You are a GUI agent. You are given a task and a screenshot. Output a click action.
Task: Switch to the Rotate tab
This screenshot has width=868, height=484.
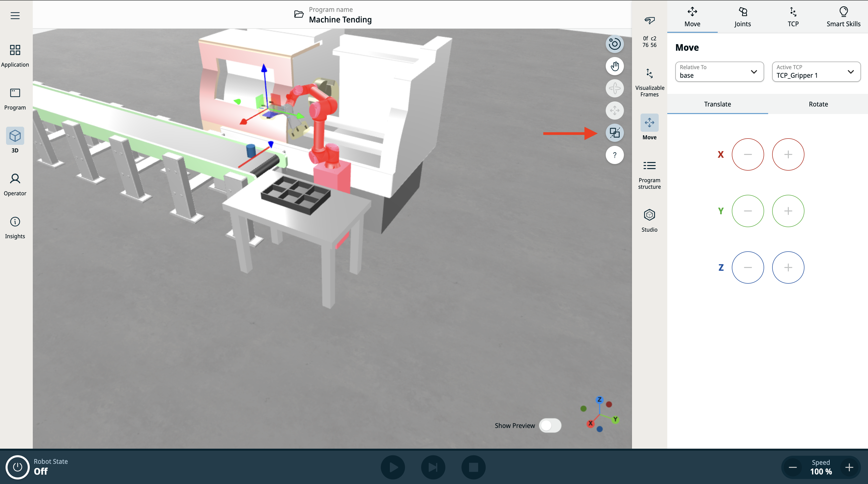(x=818, y=104)
